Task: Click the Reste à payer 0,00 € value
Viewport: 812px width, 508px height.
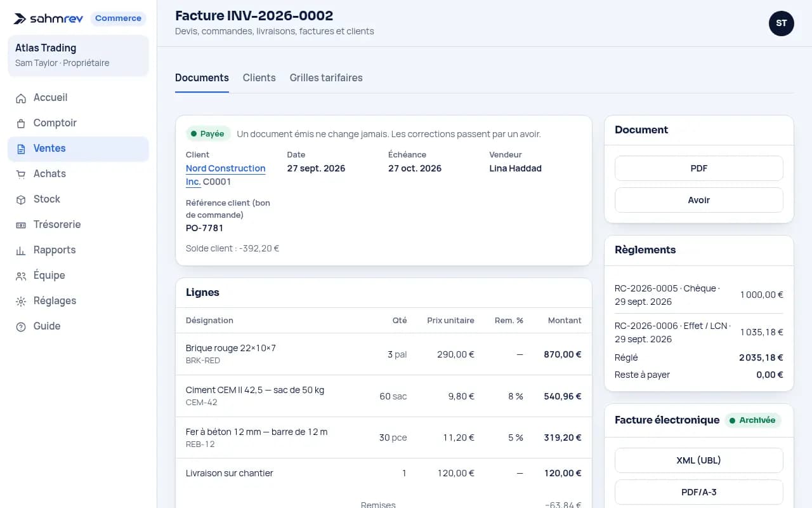Action: (769, 375)
